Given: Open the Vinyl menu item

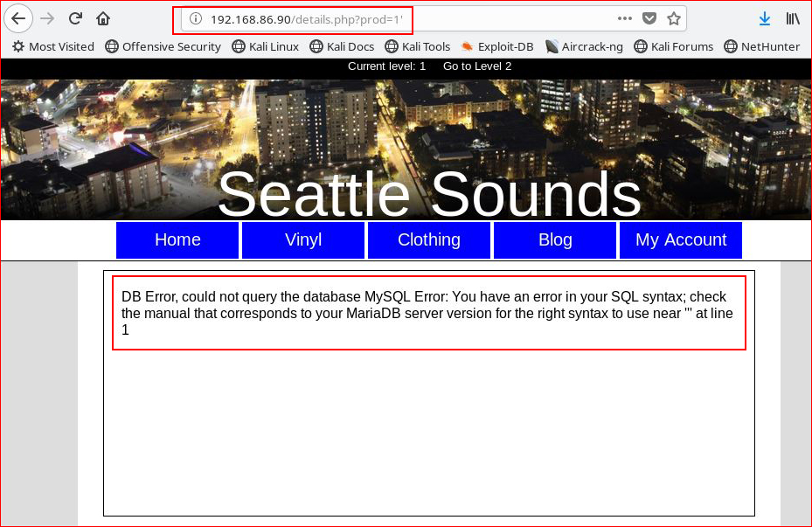Looking at the screenshot, I should coord(303,240).
